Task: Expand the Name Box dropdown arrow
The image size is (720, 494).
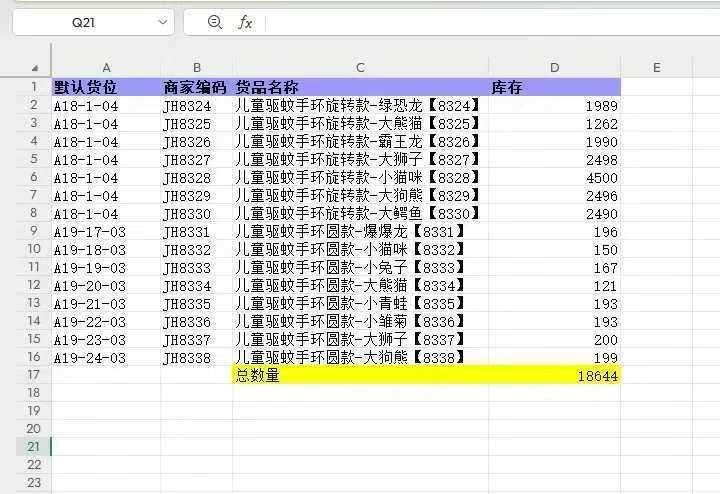Action: coord(163,22)
